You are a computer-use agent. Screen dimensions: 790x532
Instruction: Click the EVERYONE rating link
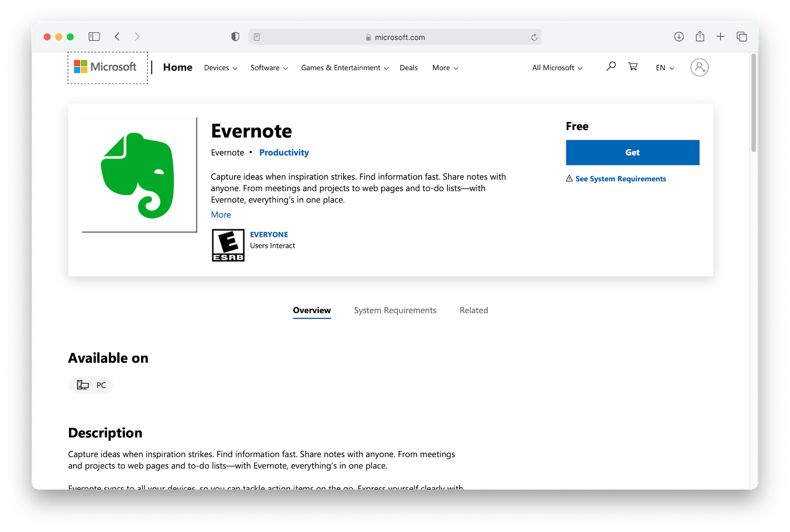click(x=269, y=234)
